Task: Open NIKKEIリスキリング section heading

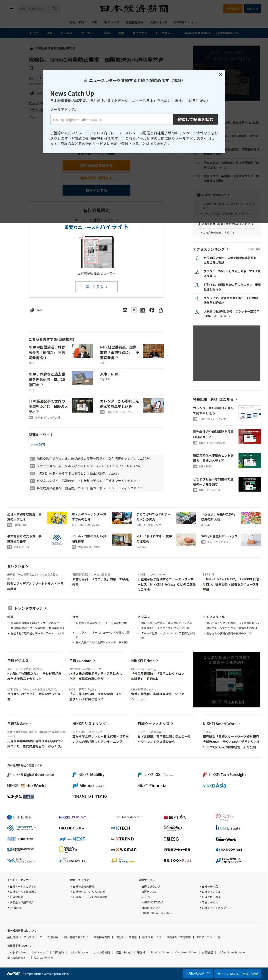Action: [x=91, y=723]
